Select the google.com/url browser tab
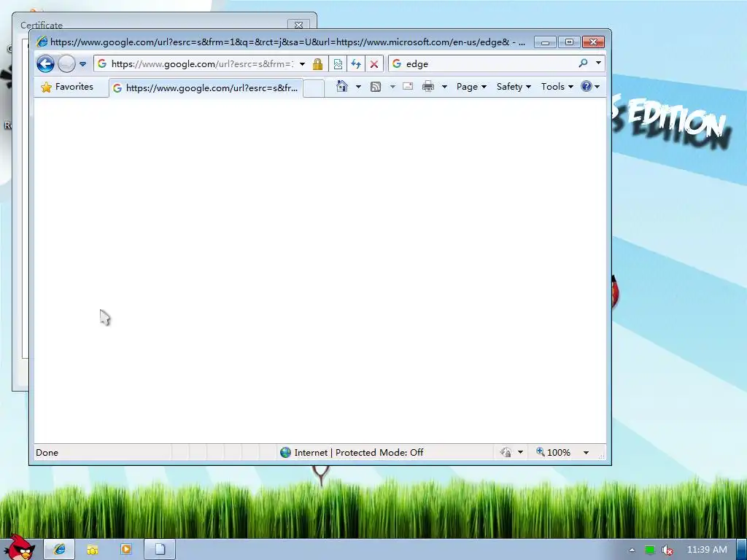 (206, 88)
